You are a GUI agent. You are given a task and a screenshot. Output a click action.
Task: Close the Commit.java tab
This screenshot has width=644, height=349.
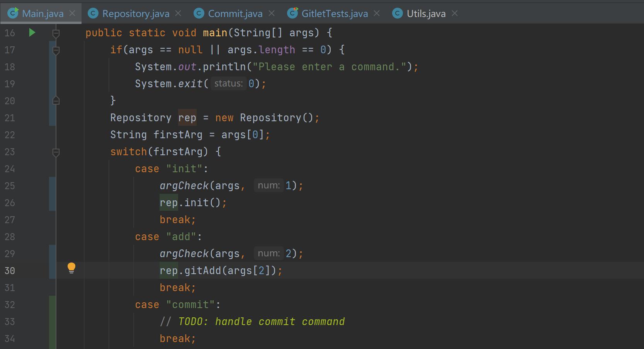(272, 14)
